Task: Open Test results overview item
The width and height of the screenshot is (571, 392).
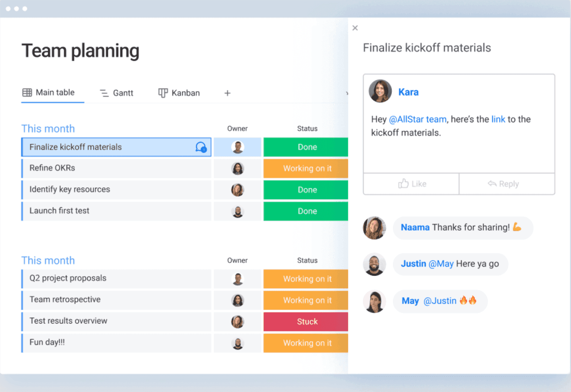Action: coord(116,321)
